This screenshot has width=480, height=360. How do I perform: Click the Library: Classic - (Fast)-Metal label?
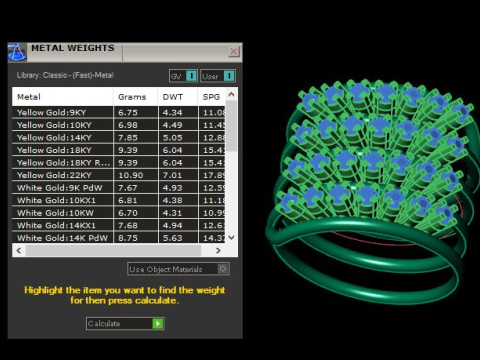tap(65, 75)
